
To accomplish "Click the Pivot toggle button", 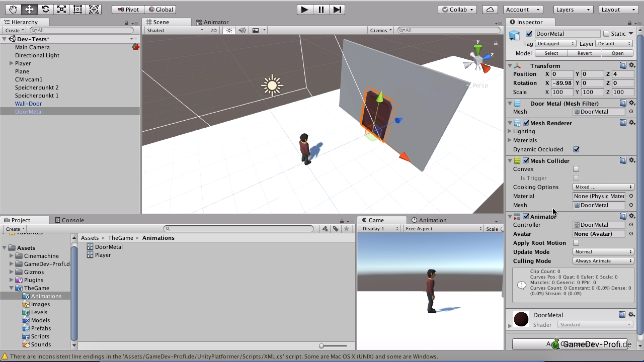I will pyautogui.click(x=128, y=9).
